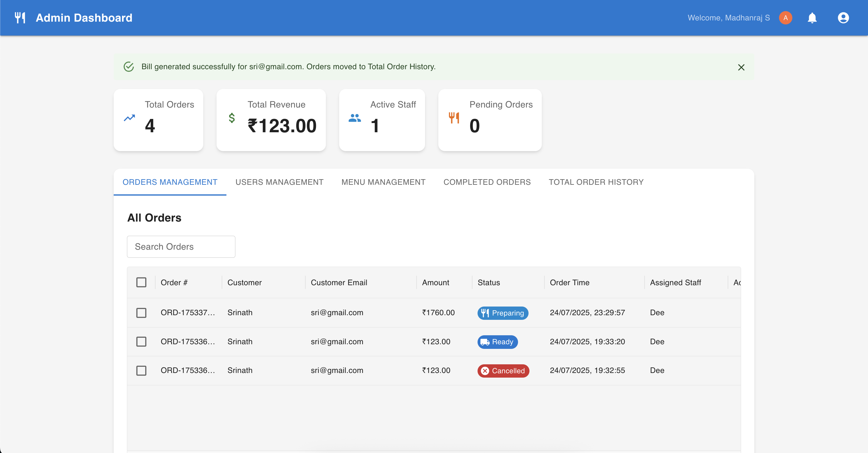The height and width of the screenshot is (453, 868).
Task: Toggle the select-all orders checkbox
Action: click(x=141, y=282)
